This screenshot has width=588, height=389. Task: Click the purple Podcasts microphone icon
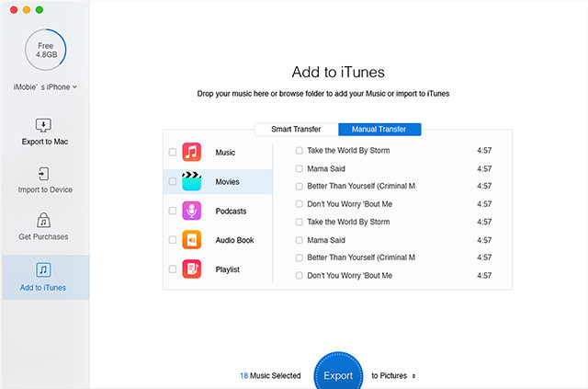click(x=192, y=211)
